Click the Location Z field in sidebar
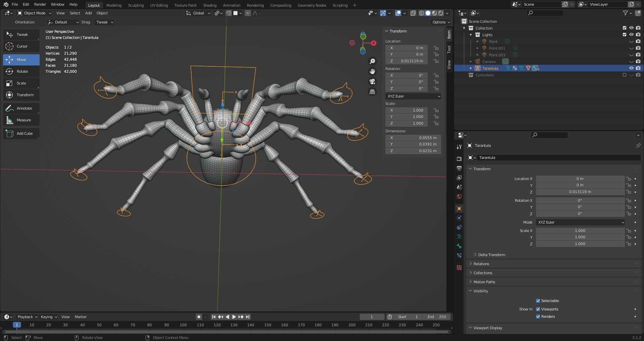Viewport: 644px width, 341px height. point(406,61)
